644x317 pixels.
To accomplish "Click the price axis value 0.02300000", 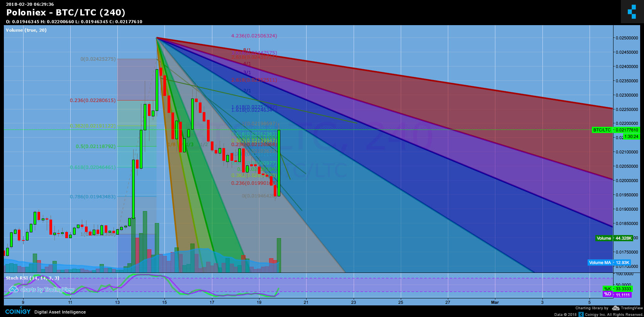I will pyautogui.click(x=627, y=95).
